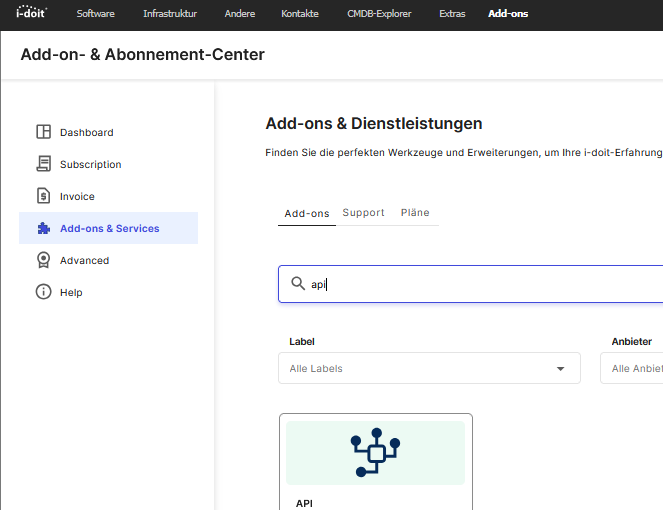The image size is (663, 510).
Task: Click the Label filter caption
Action: 302,341
